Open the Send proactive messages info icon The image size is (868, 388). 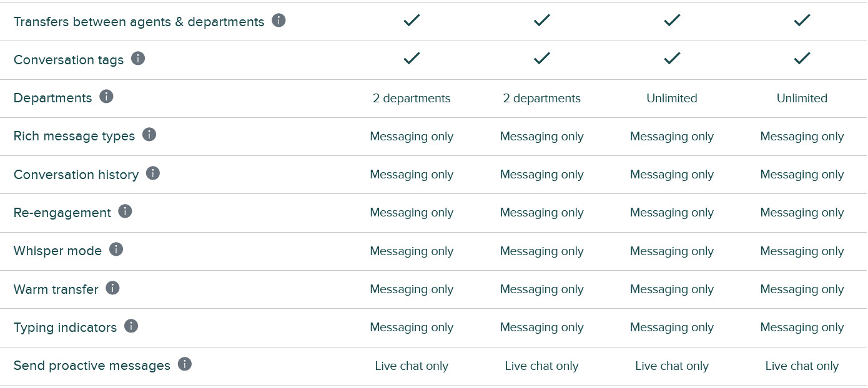point(184,364)
